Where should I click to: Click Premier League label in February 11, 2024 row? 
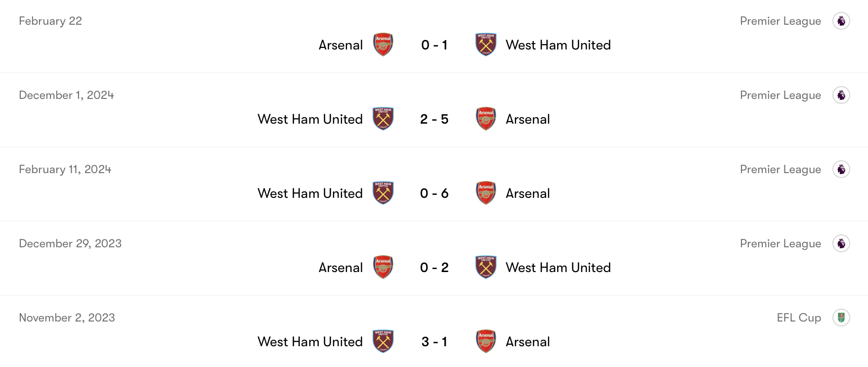780,169
